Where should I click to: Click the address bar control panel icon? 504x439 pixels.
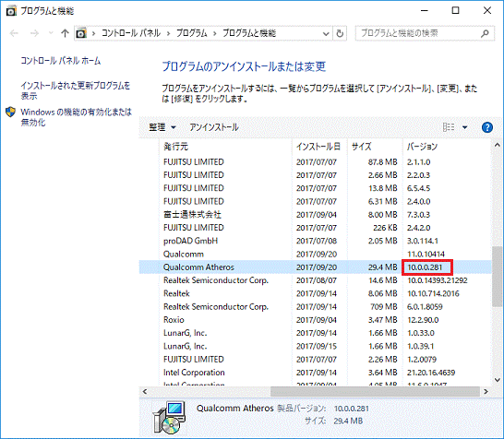pos(81,33)
